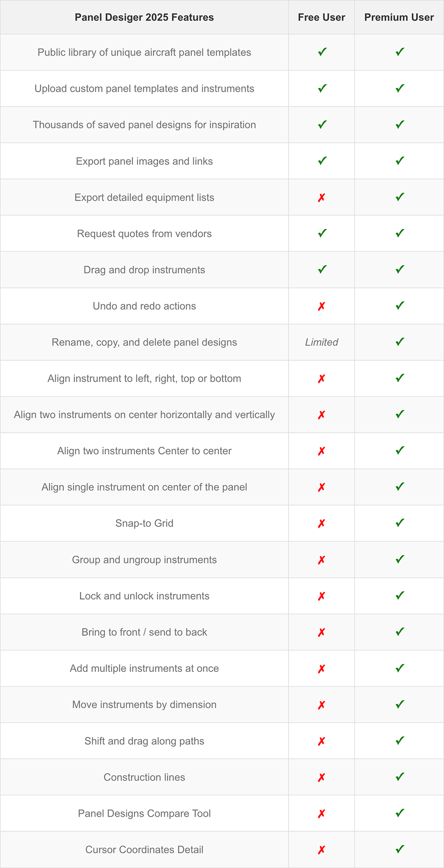Click the Premium checkmark for Panel Designs Compare Tool
Image resolution: width=444 pixels, height=868 pixels.
[400, 813]
